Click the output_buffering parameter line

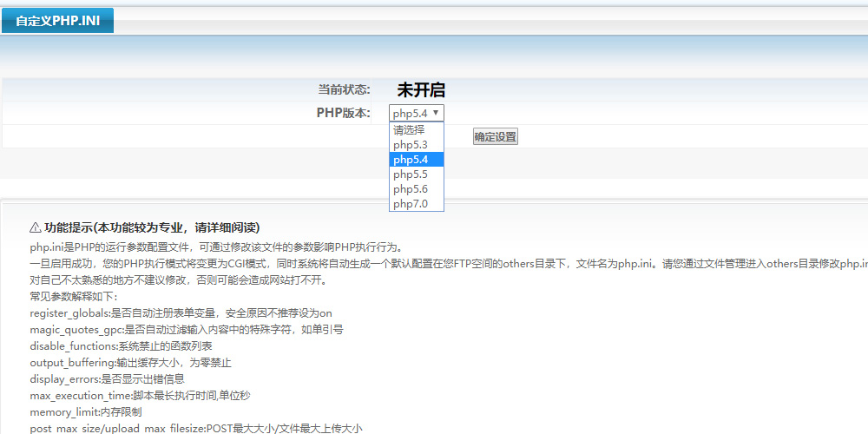130,362
